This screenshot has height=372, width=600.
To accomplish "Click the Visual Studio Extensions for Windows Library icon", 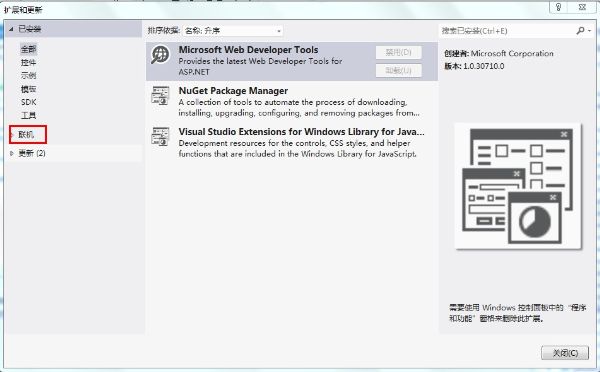I will (160, 137).
